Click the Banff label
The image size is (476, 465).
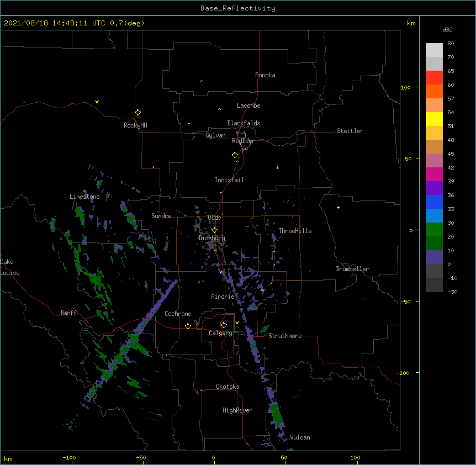pos(68,313)
